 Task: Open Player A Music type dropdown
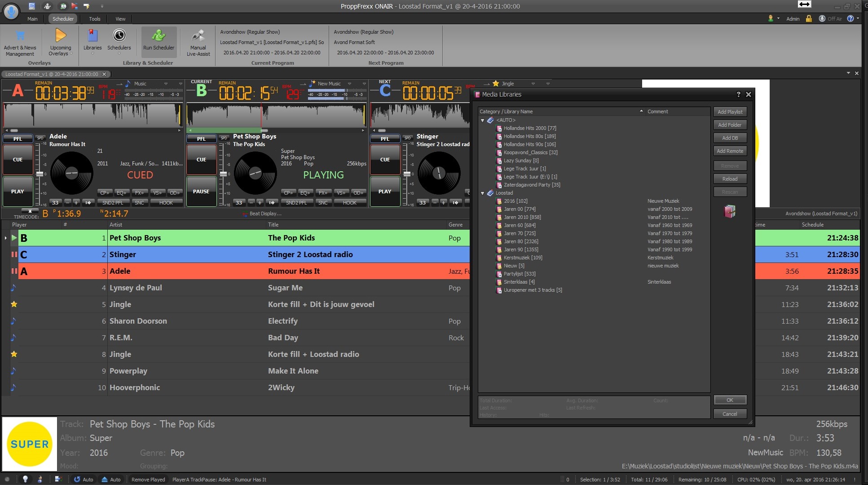point(166,84)
